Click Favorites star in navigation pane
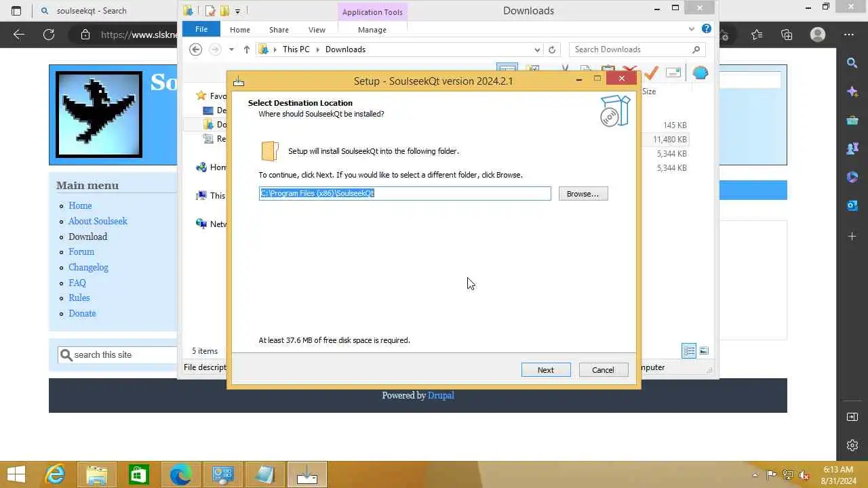868x488 pixels. [x=201, y=96]
